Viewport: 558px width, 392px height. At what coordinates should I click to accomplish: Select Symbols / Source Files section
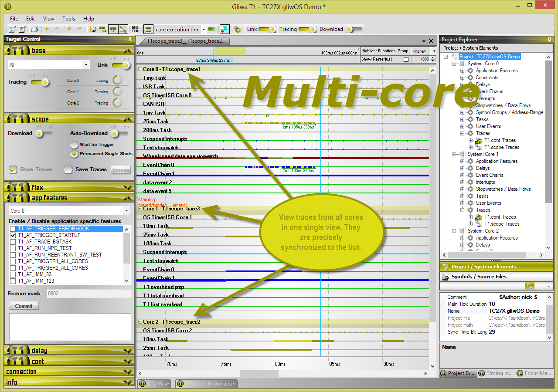coord(496,277)
